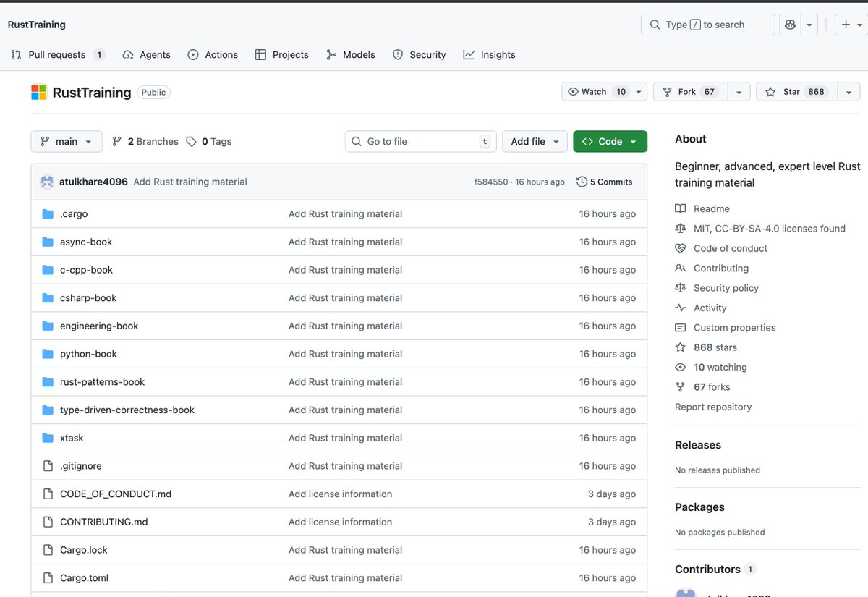Open the rust-patterns-book folder

coord(103,382)
